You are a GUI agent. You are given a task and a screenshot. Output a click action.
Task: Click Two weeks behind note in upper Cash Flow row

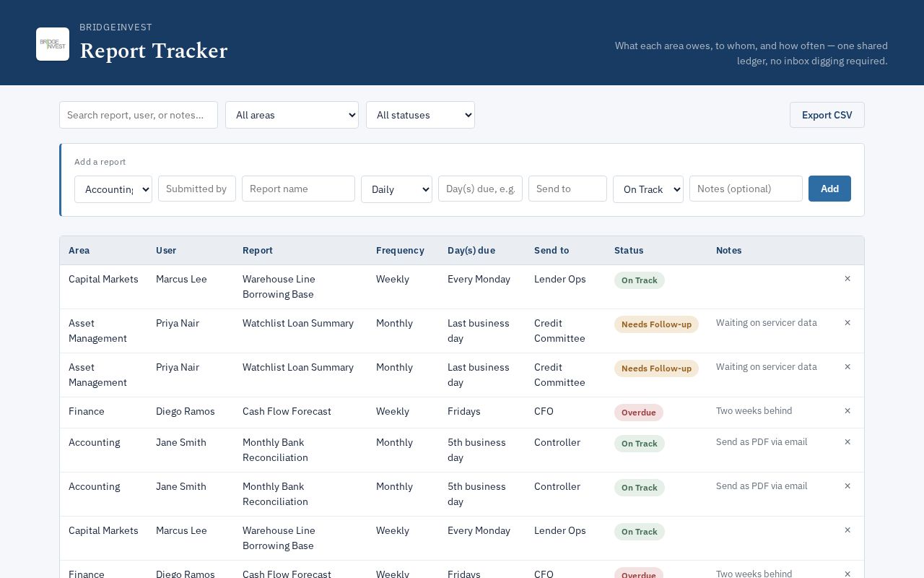coord(754,410)
